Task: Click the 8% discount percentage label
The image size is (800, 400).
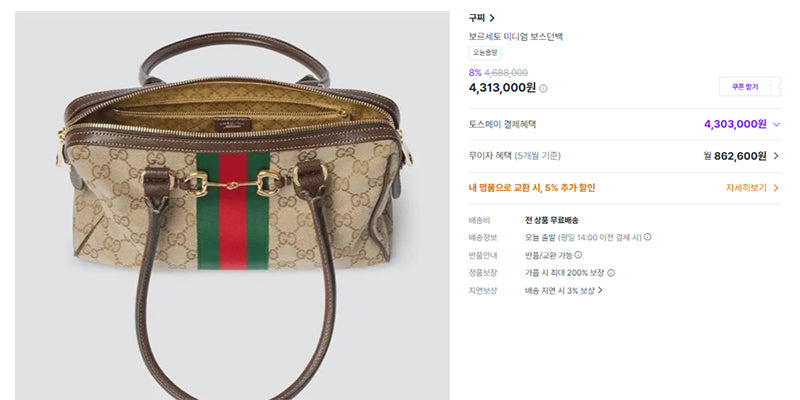Action: (475, 73)
